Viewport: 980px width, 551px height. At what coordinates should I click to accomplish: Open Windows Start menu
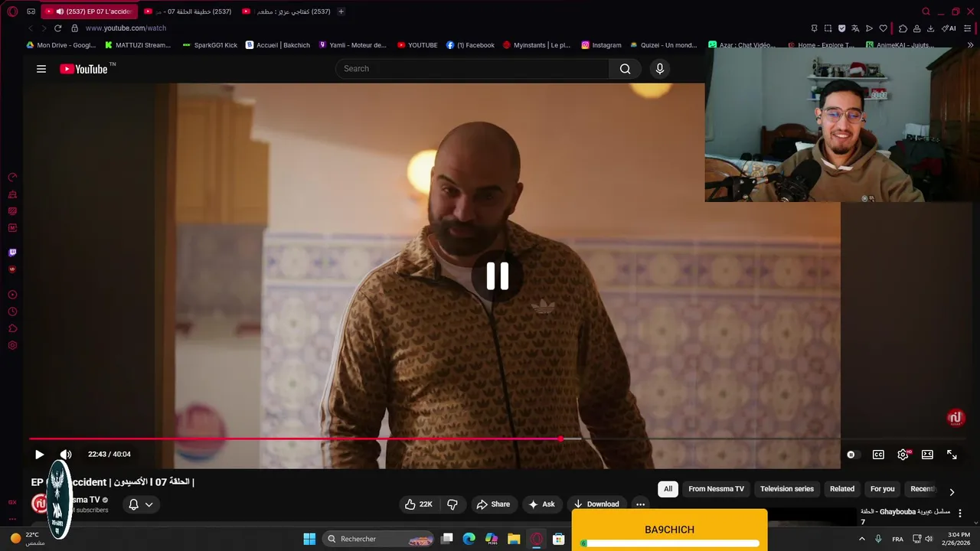[x=309, y=539]
